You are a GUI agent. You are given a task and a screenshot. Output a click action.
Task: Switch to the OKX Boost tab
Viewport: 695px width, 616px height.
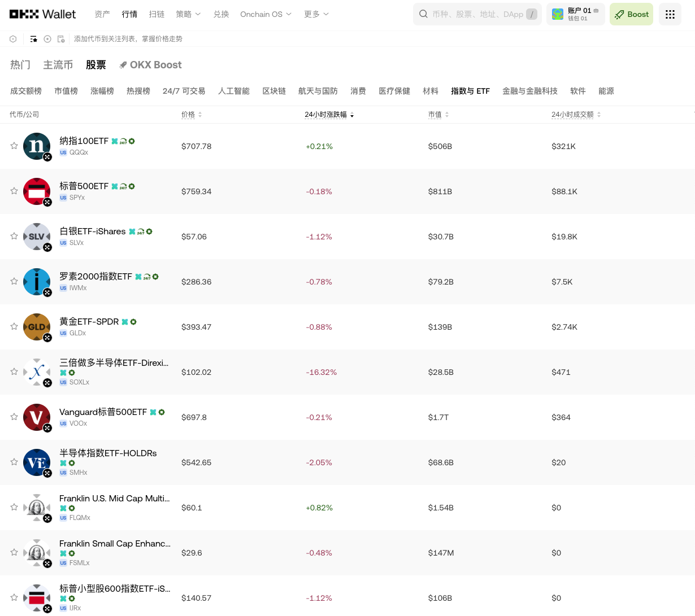150,65
